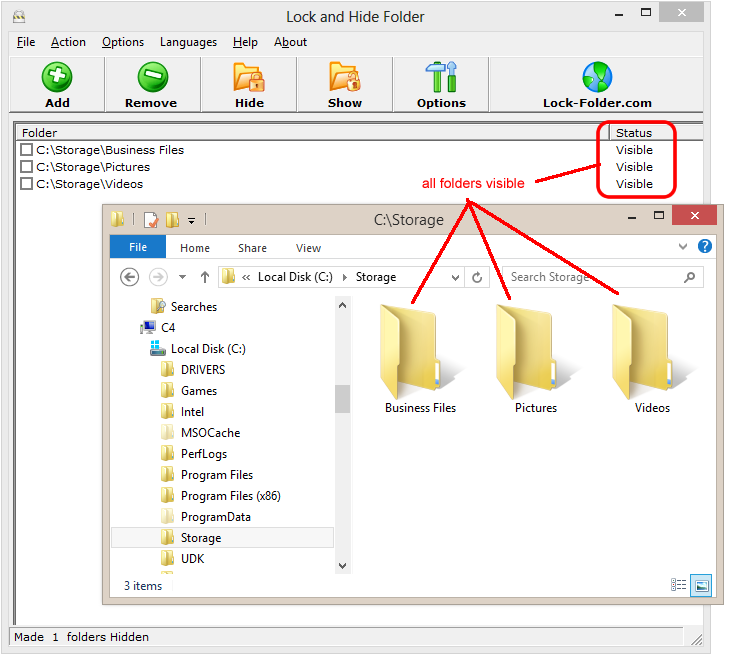Switch Explorer to large icons view

tap(701, 585)
